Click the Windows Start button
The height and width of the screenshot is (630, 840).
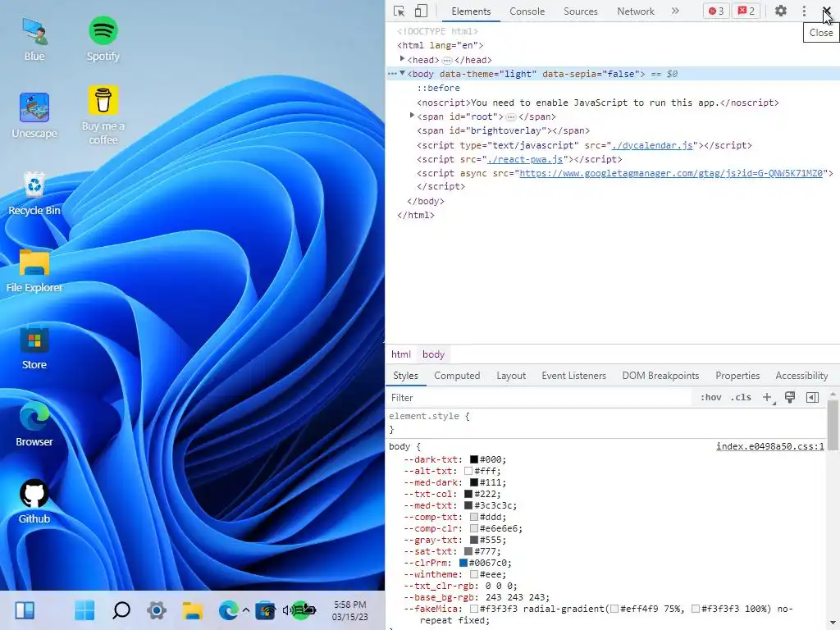pos(84,610)
